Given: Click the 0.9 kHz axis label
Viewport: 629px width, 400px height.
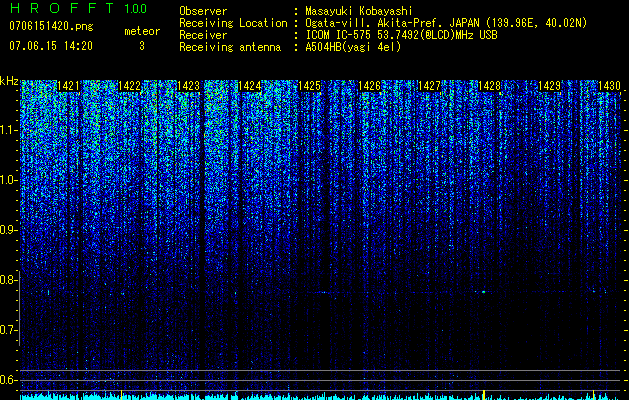Looking at the screenshot, I should pyautogui.click(x=7, y=230).
